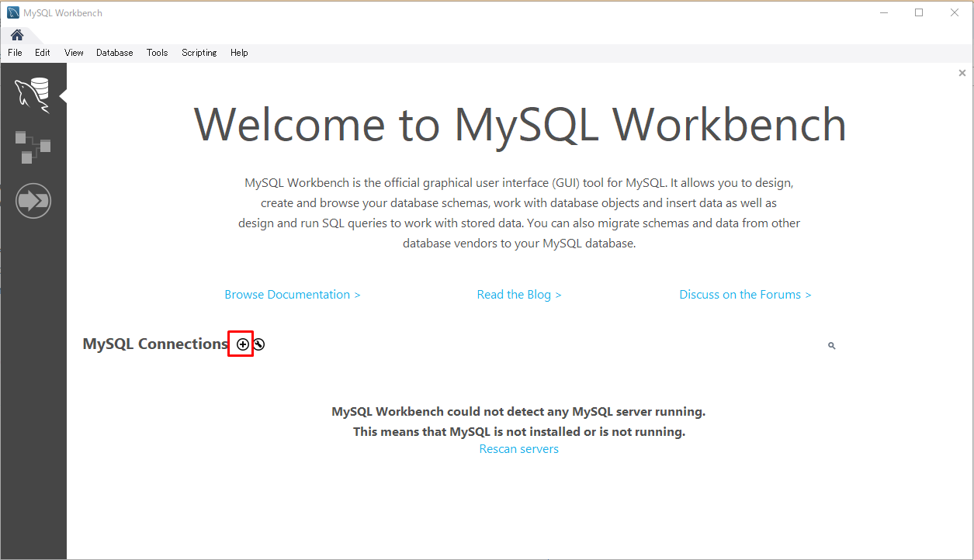Open the Models view in sidebar
Screen dimensions: 974x560
tap(33, 147)
